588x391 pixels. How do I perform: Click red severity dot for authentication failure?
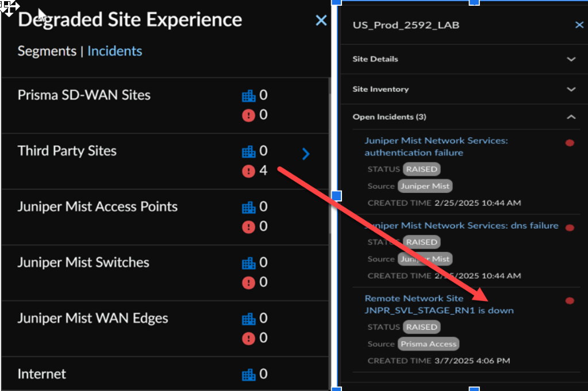click(x=570, y=143)
